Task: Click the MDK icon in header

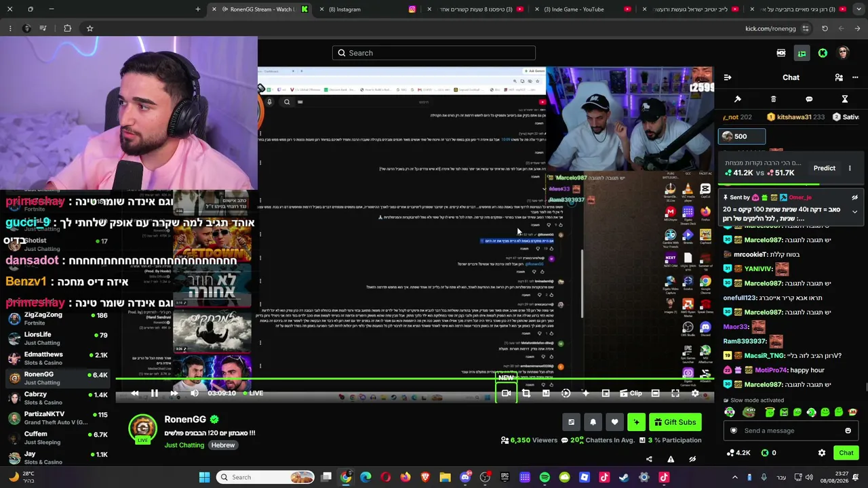Action: (781, 53)
